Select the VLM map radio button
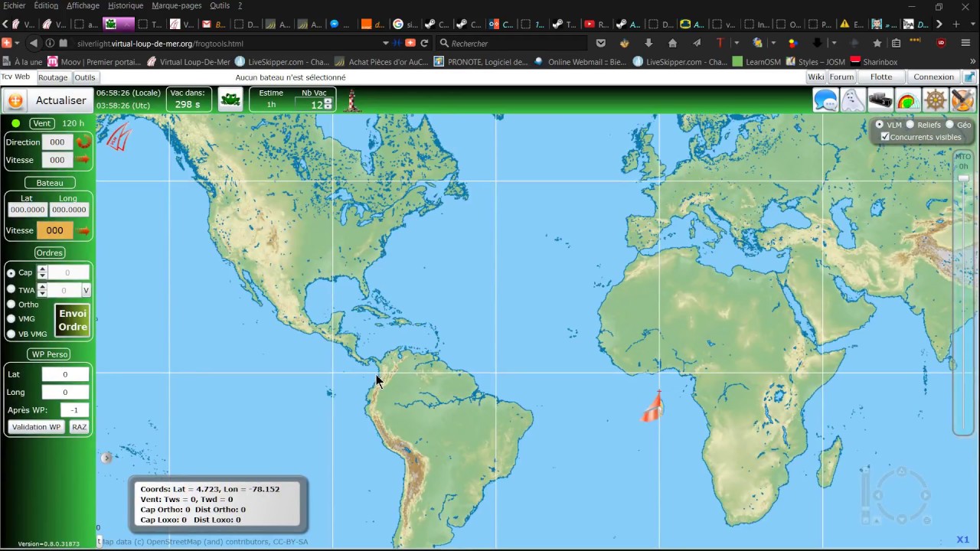Viewport: 980px width, 551px height. coord(879,124)
